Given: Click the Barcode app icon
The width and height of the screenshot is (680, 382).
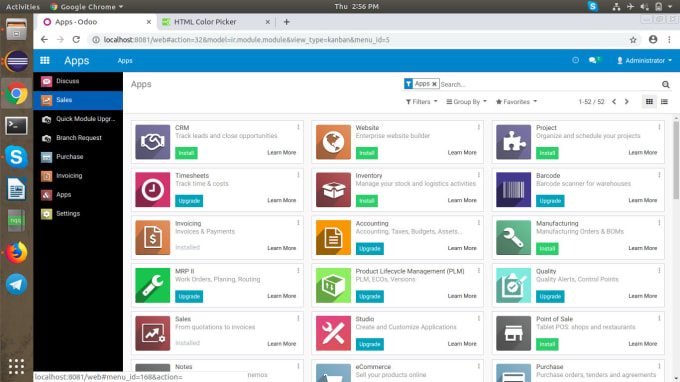Looking at the screenshot, I should 513,189.
